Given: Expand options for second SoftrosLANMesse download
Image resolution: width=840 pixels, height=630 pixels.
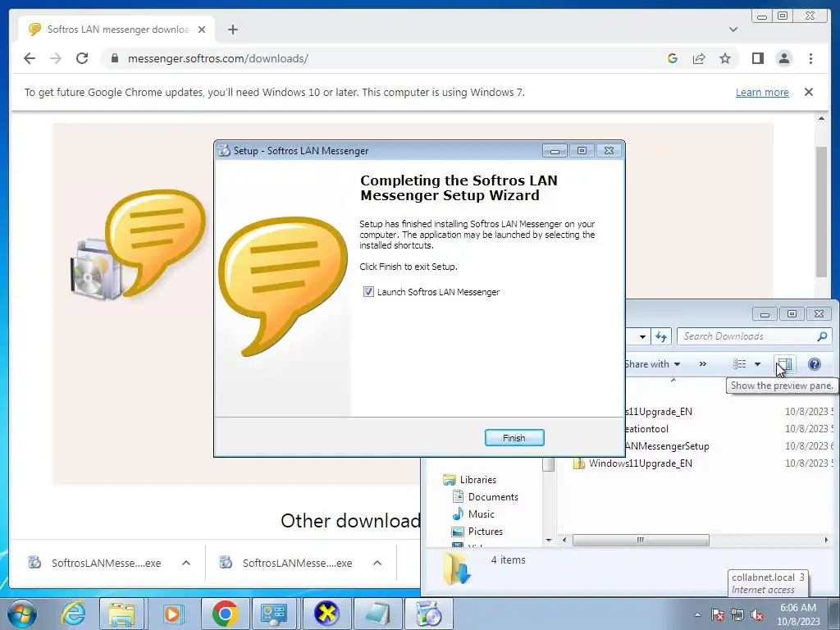Looking at the screenshot, I should [377, 563].
